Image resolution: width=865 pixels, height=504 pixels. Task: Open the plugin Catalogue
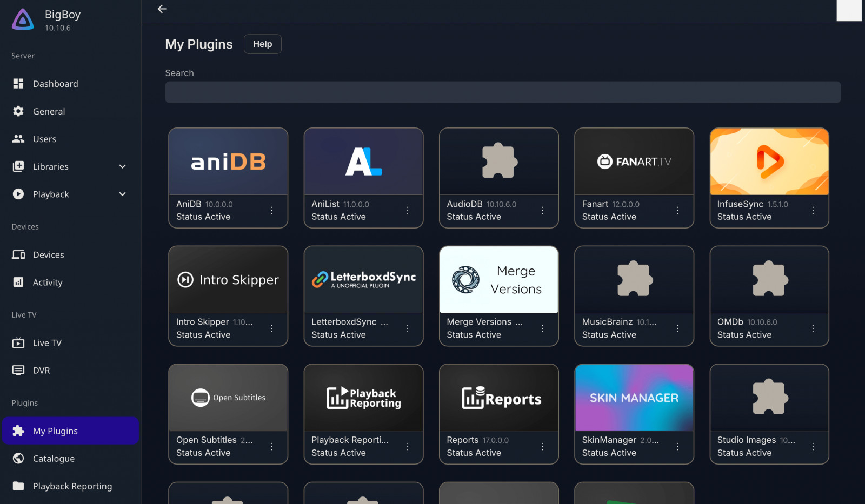coord(54,459)
